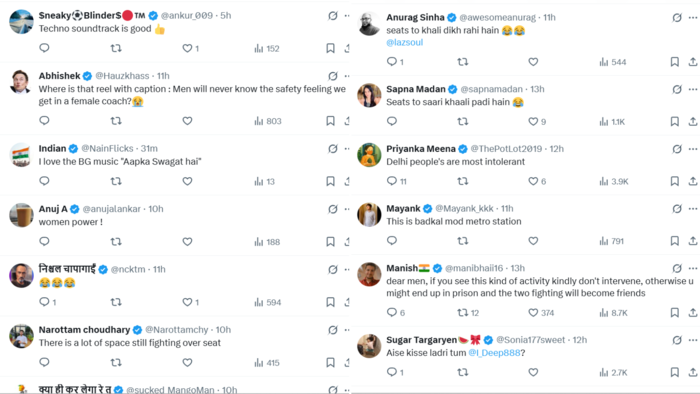Screen dimensions: 700x394
Task: Open the @I_Deep888 mention link
Action: [x=494, y=353]
